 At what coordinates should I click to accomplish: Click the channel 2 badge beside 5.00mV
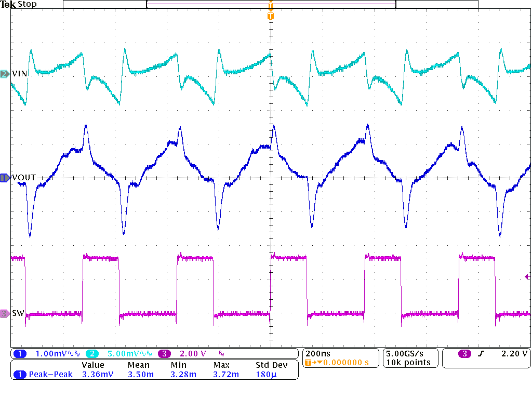pyautogui.click(x=91, y=354)
